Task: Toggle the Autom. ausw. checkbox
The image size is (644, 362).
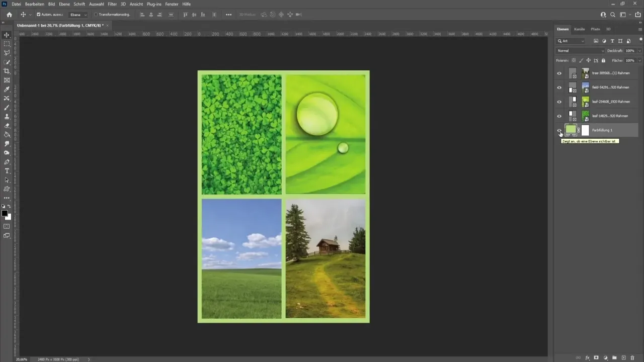Action: (x=39, y=15)
